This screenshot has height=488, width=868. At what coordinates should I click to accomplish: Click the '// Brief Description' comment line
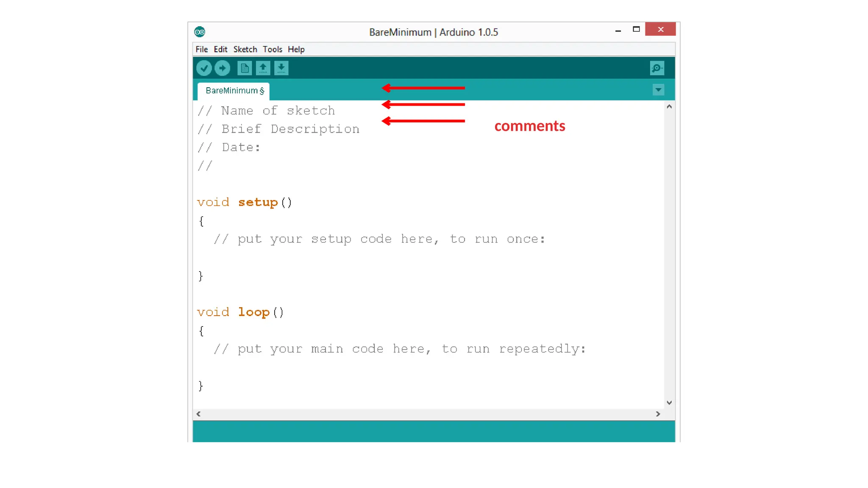coord(278,129)
